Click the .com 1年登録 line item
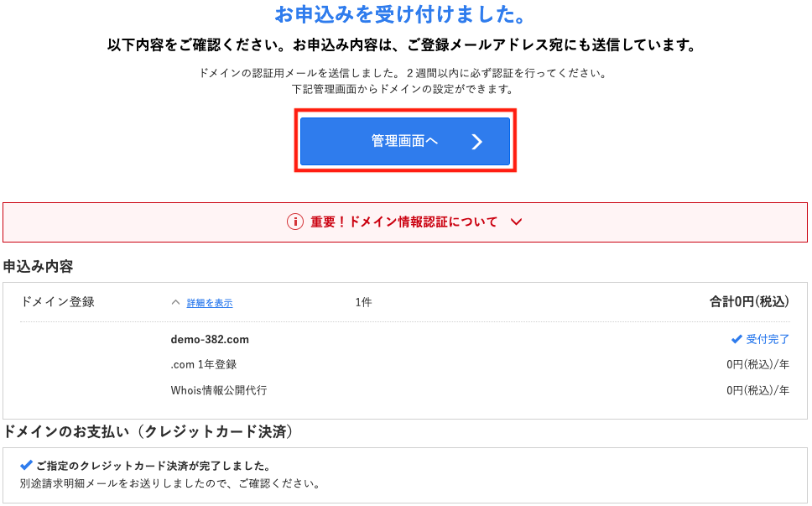 point(204,365)
